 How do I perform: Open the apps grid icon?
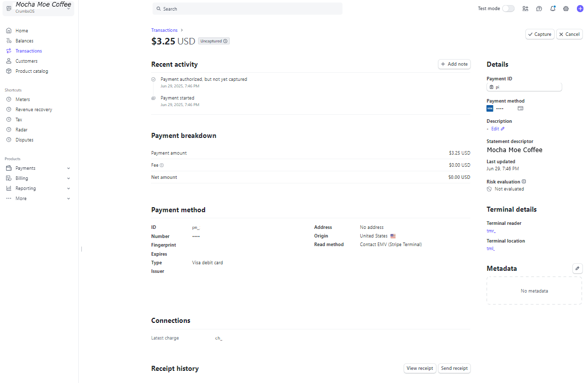pos(525,9)
